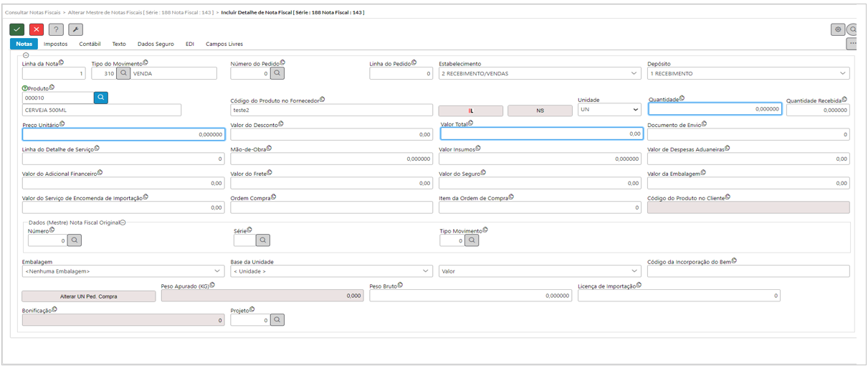Focus the Peso Bruto input field
Screen dimensions: 868x366
click(470, 296)
